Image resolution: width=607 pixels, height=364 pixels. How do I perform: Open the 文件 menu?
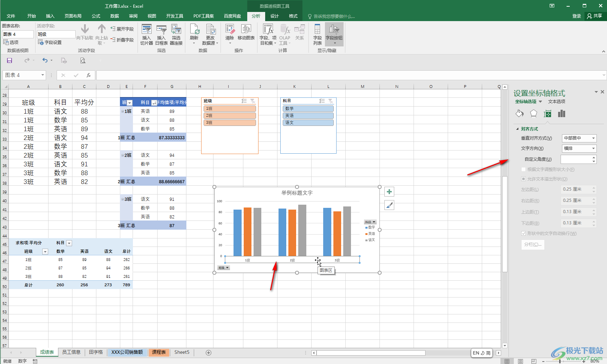[x=11, y=16]
